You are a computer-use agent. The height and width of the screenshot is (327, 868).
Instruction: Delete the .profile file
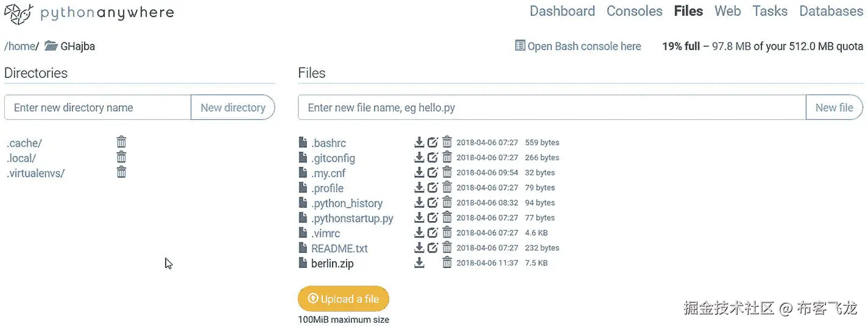(447, 188)
